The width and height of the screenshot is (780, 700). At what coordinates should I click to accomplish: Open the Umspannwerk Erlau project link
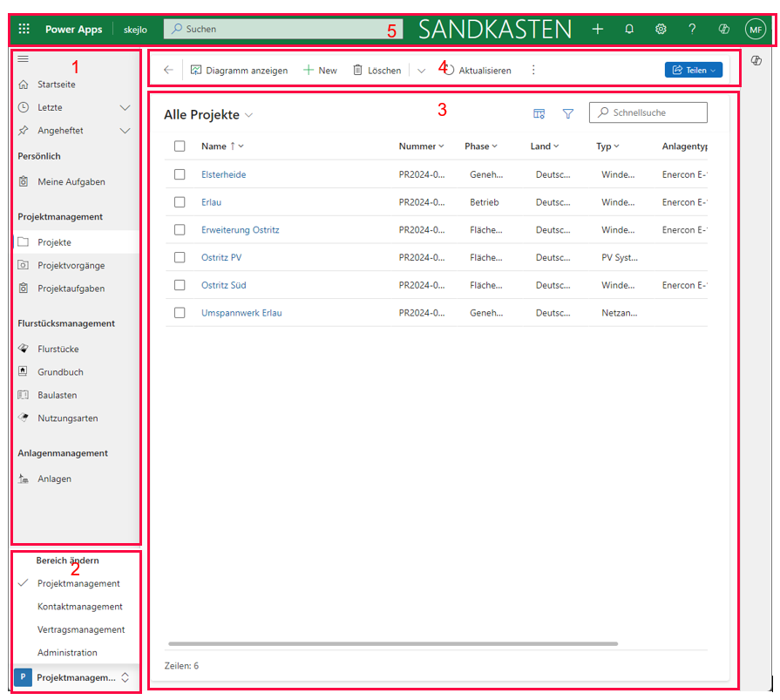coord(241,312)
